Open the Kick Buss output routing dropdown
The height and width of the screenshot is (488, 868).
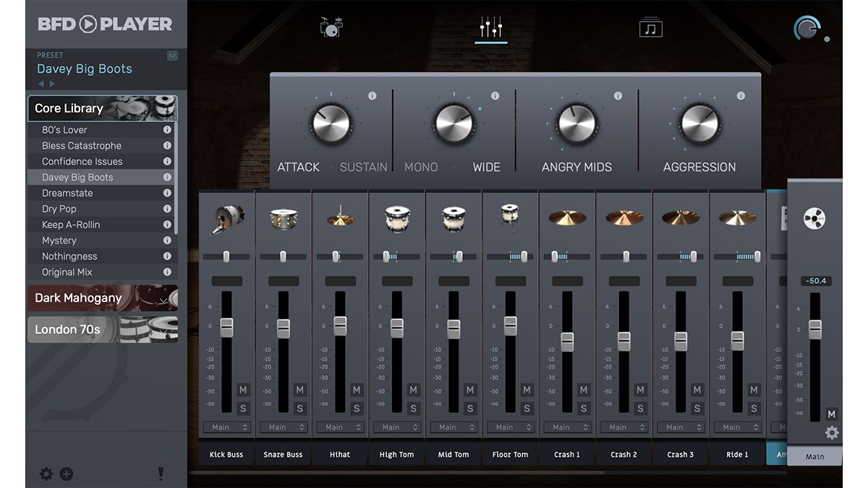[x=226, y=427]
